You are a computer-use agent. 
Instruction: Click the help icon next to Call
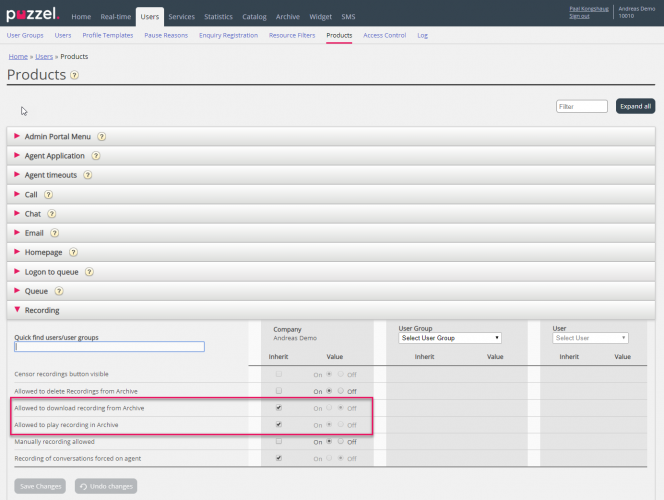(48, 195)
